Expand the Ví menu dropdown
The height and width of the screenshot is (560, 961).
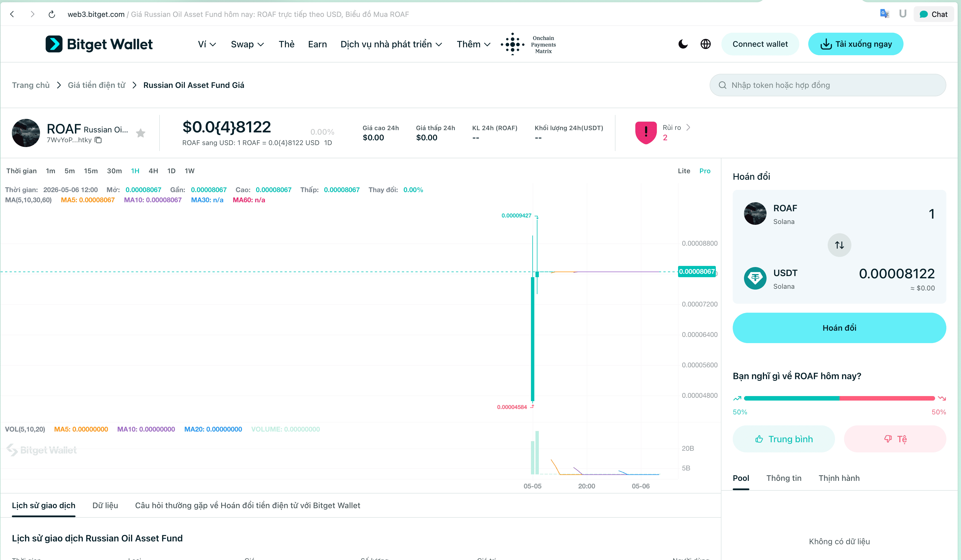[x=207, y=44]
